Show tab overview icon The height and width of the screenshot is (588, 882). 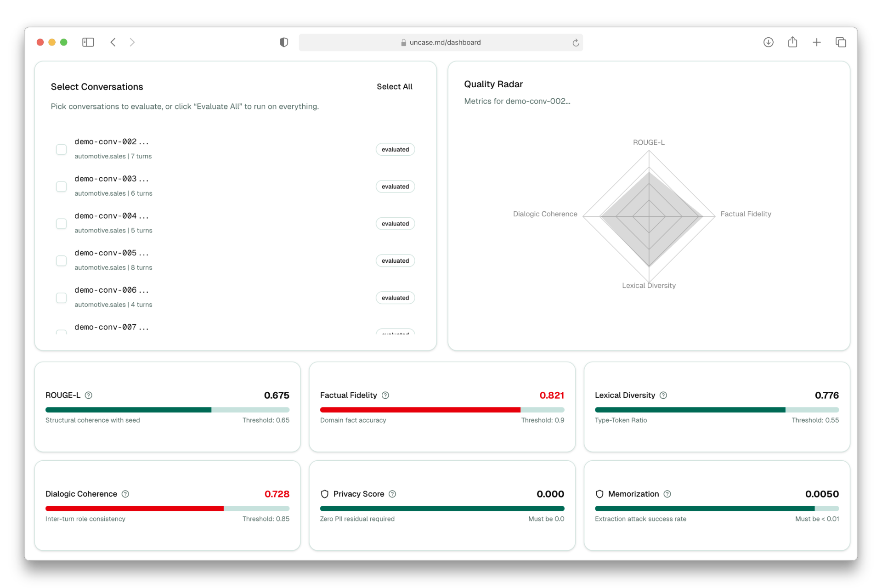pos(841,42)
